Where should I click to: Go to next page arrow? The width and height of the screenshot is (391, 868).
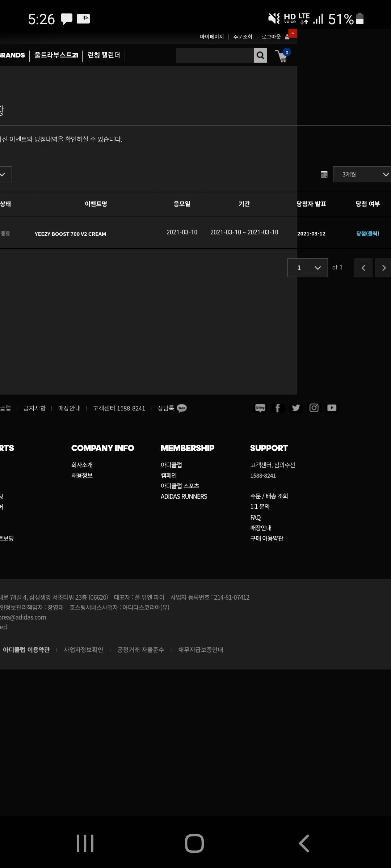pyautogui.click(x=383, y=268)
